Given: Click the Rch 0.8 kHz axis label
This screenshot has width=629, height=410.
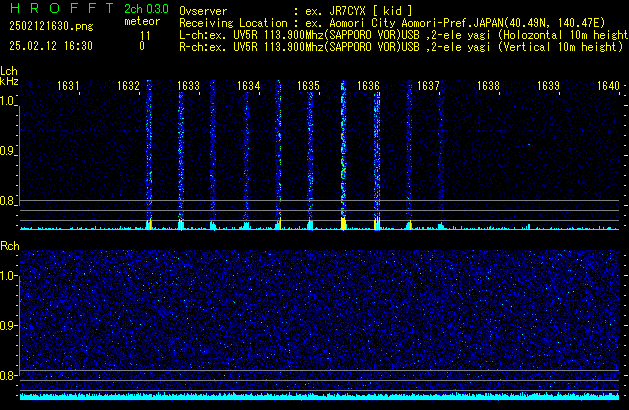Looking at the screenshot, I should click(8, 375).
